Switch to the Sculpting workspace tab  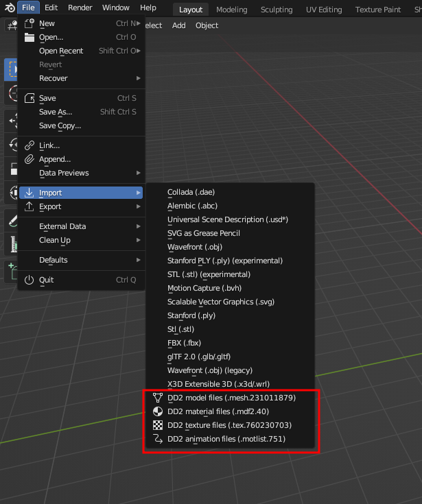point(277,10)
